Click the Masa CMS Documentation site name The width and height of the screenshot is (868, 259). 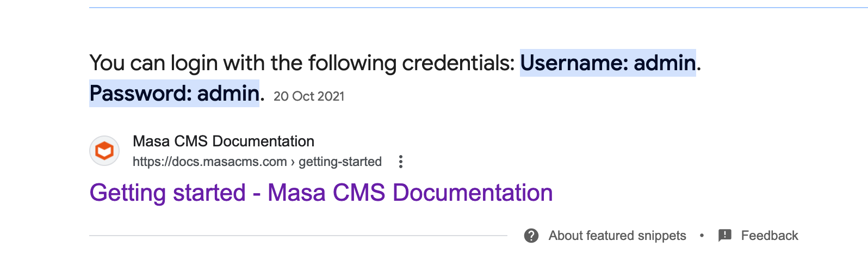click(x=224, y=141)
